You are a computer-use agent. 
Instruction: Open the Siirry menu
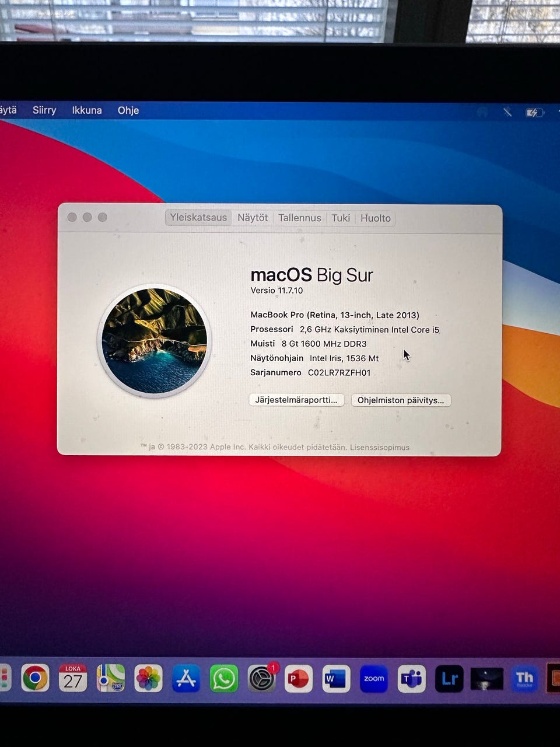[44, 110]
